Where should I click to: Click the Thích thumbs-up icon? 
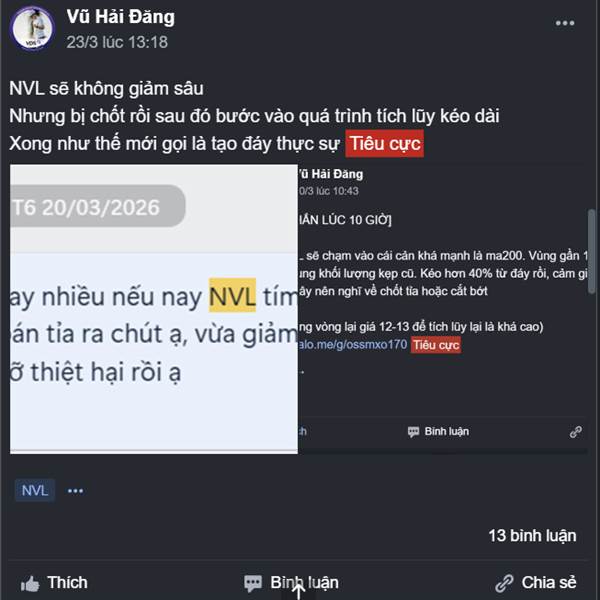[30, 584]
